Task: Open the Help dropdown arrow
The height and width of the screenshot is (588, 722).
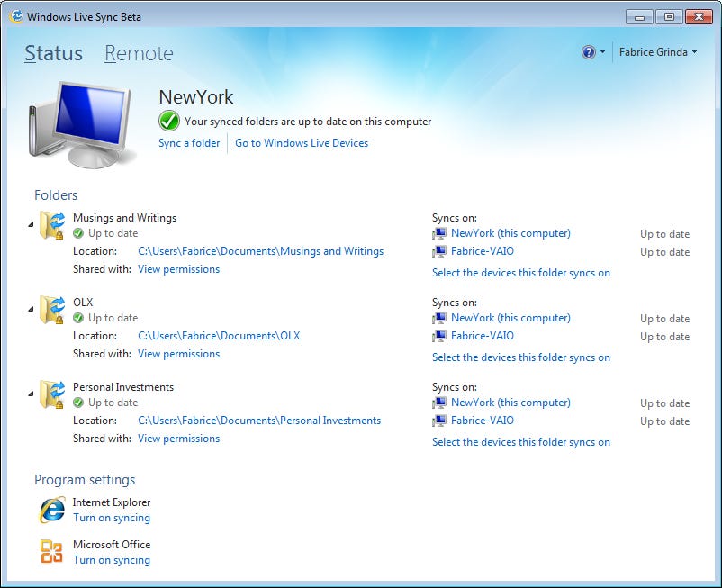Action: coord(603,52)
